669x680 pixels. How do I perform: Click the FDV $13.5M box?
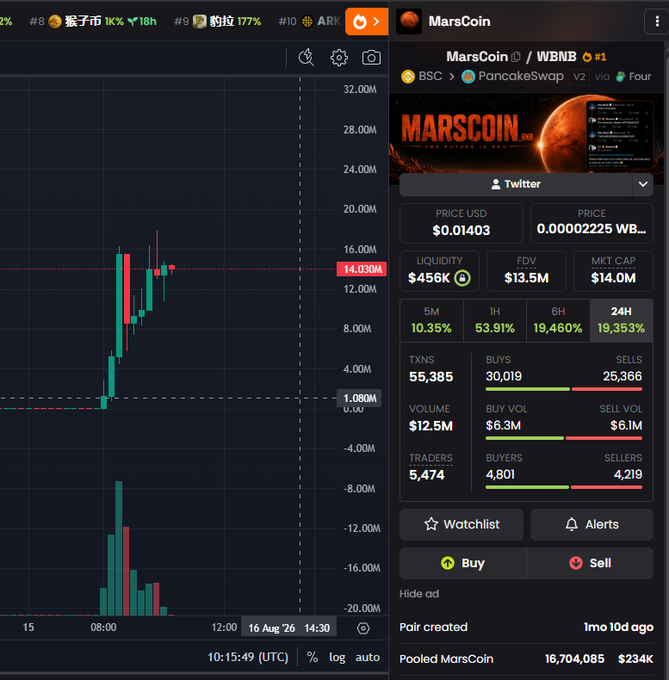tap(526, 271)
